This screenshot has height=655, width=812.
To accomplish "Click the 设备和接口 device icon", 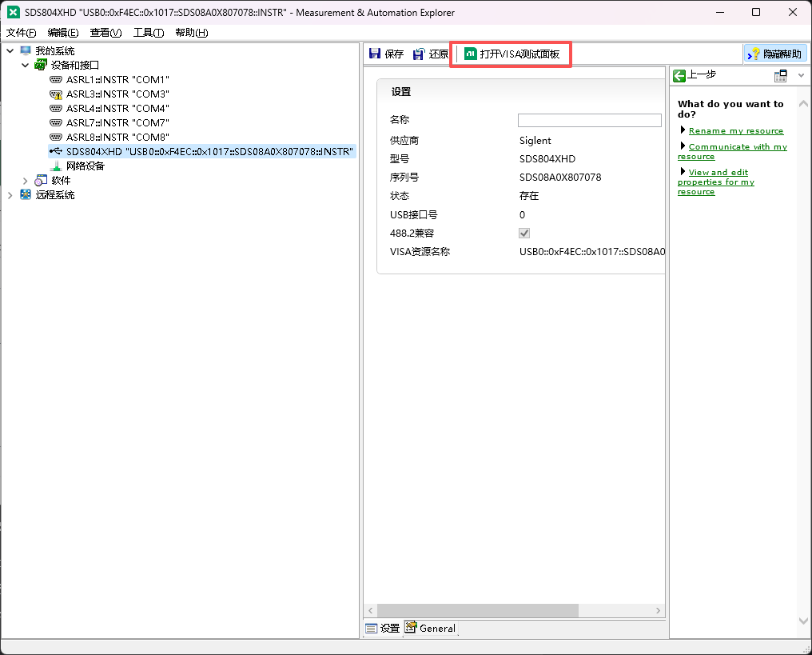I will (41, 66).
